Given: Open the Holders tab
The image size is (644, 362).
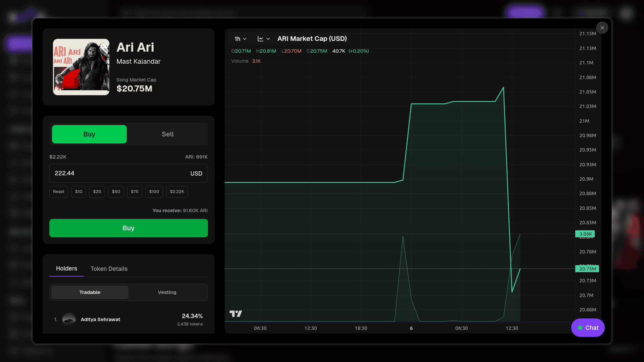Looking at the screenshot, I should [x=66, y=268].
